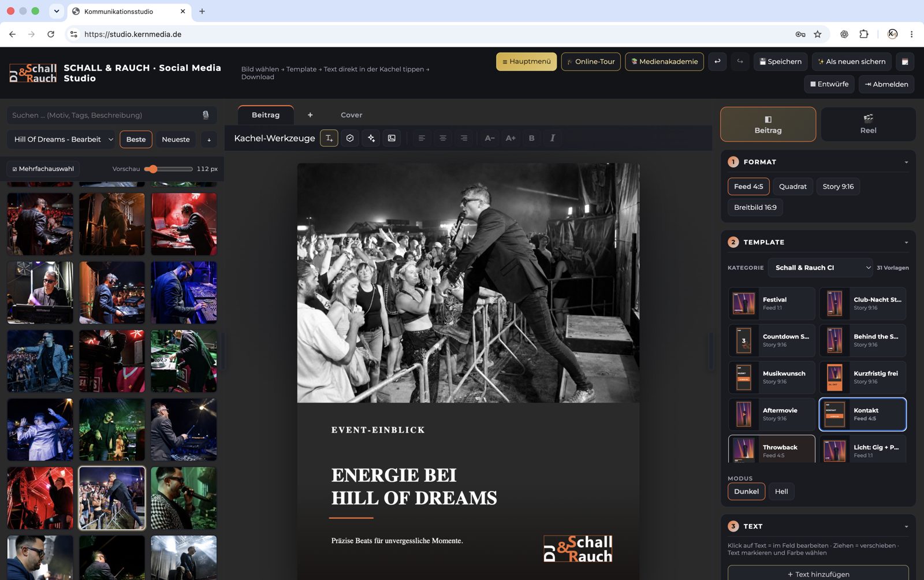Choose the Festival Feed 1:1 template

click(772, 303)
